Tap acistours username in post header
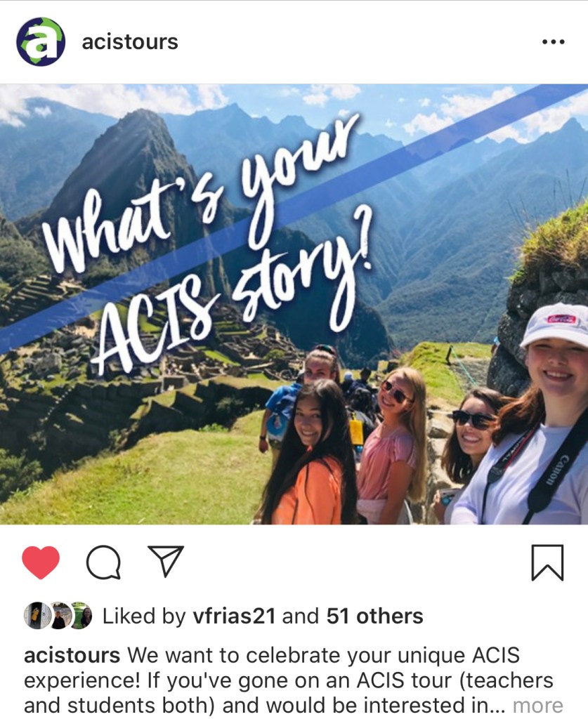 (x=130, y=42)
